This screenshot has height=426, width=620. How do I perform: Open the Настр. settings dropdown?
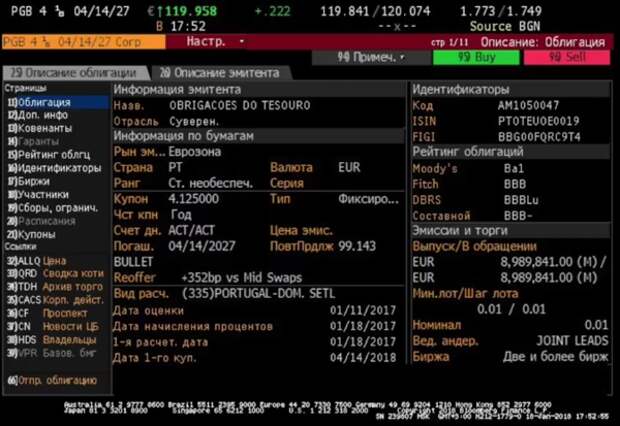coord(215,42)
